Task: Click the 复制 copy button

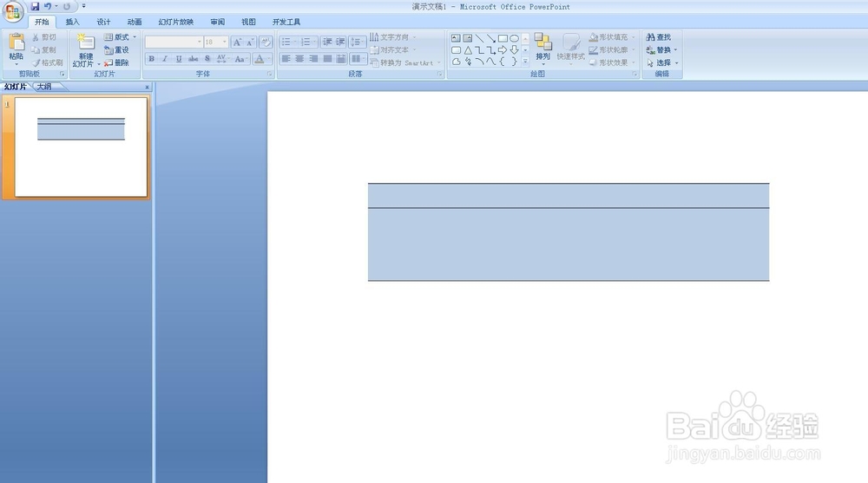Action: (44, 49)
